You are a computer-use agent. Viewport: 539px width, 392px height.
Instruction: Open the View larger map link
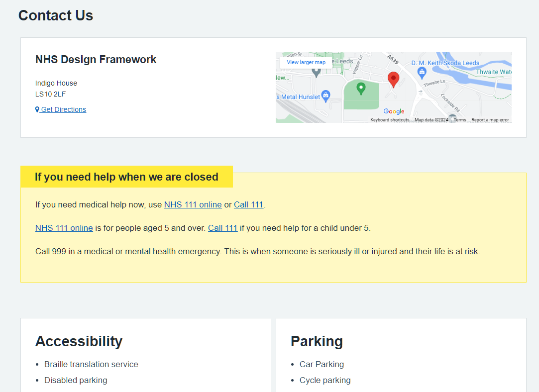tap(305, 62)
